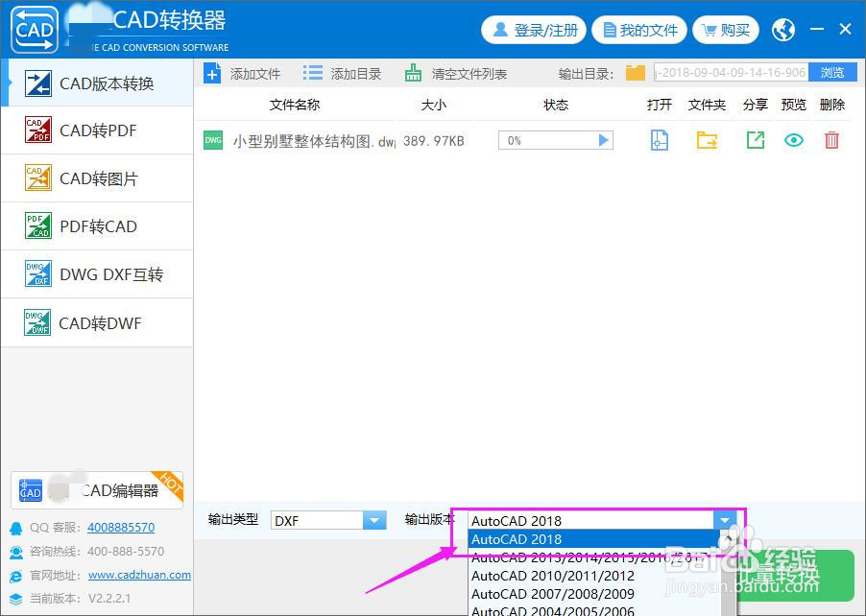Select AutoCAD 2018 in the list
This screenshot has height=616, width=866.
coord(592,538)
